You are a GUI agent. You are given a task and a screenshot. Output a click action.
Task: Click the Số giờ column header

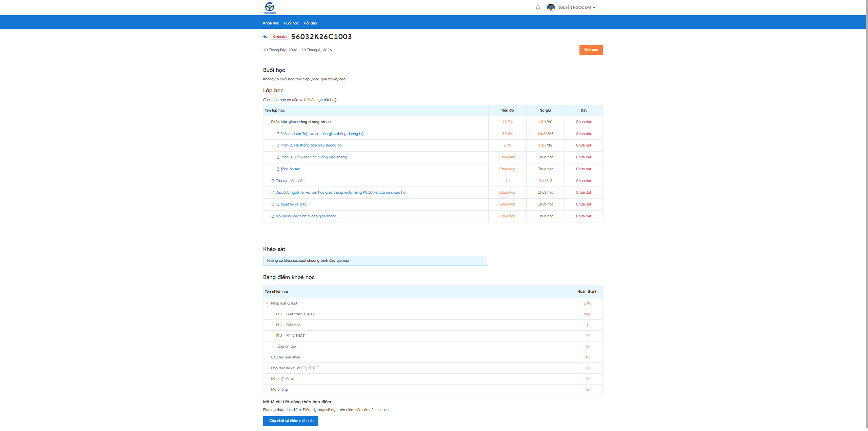tap(545, 110)
